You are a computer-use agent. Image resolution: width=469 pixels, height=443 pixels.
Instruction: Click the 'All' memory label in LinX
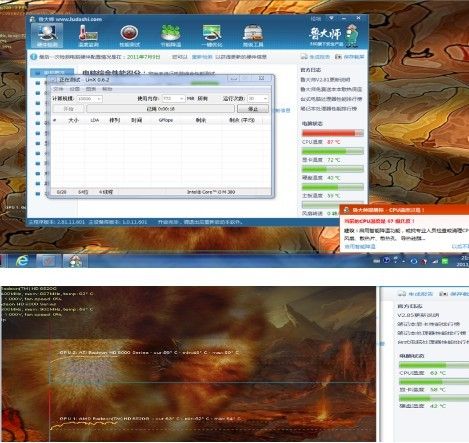click(x=202, y=99)
